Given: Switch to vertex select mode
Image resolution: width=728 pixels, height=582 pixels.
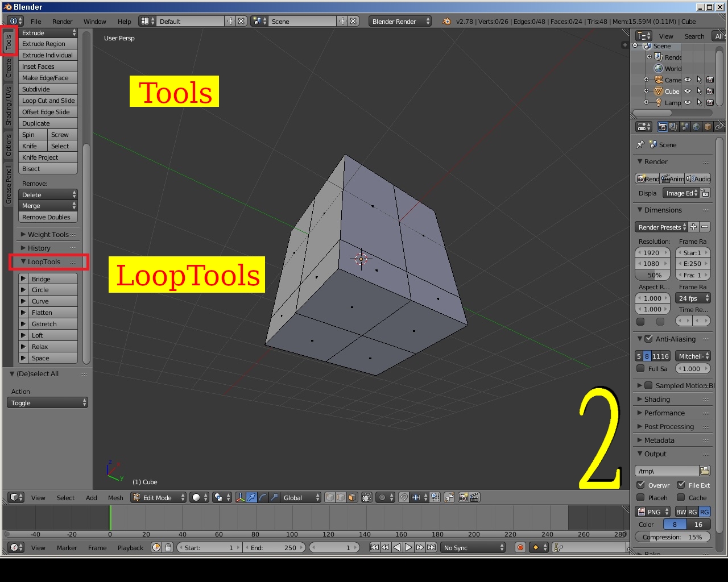Looking at the screenshot, I should [x=330, y=497].
